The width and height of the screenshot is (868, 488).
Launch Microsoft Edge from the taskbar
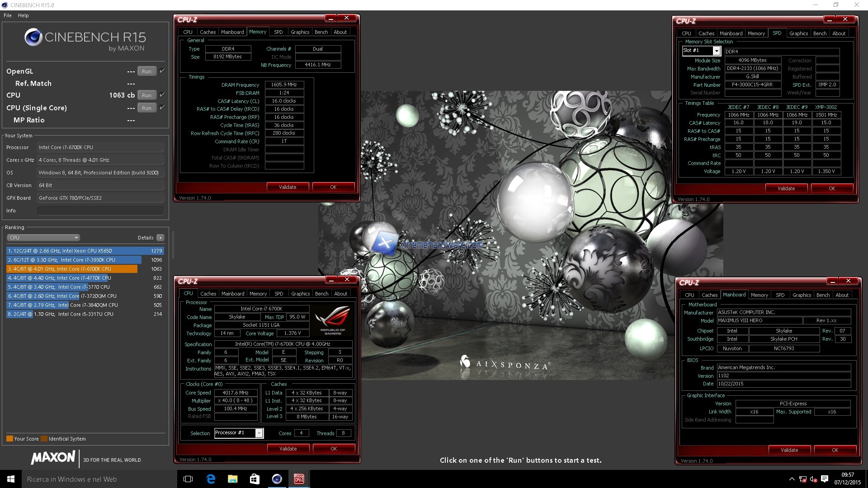[x=211, y=479]
